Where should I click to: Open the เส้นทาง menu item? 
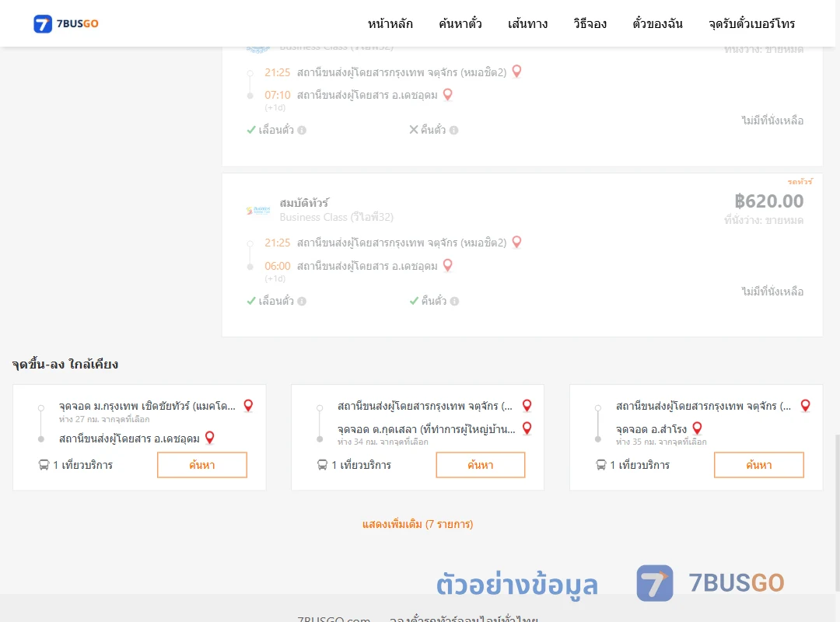527,23
